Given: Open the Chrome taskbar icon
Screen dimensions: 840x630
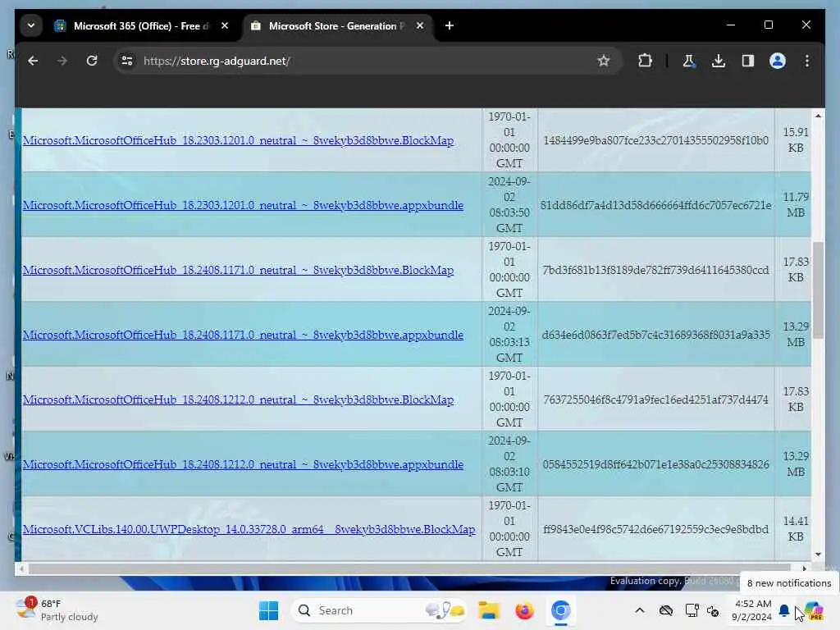Looking at the screenshot, I should point(560,610).
